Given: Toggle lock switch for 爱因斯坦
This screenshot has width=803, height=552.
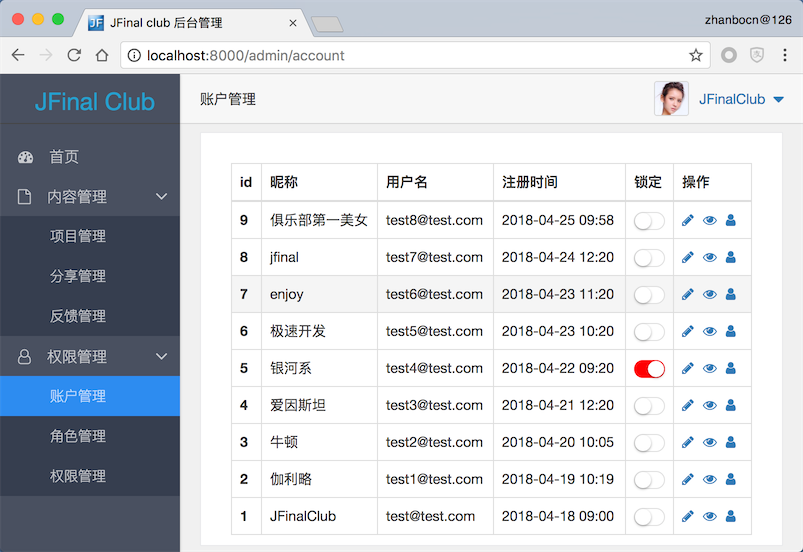Looking at the screenshot, I should click(649, 406).
